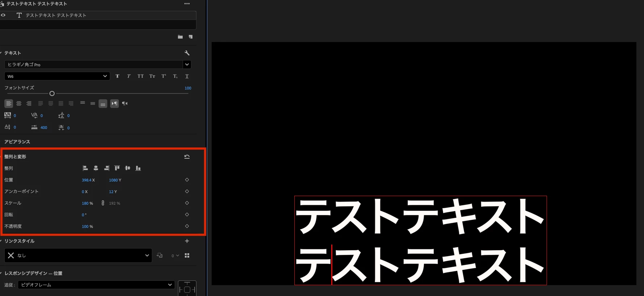This screenshot has width=644, height=296.
Task: Collapse the レスポンシブデザイン — 位置 section
Action: pos(1,273)
